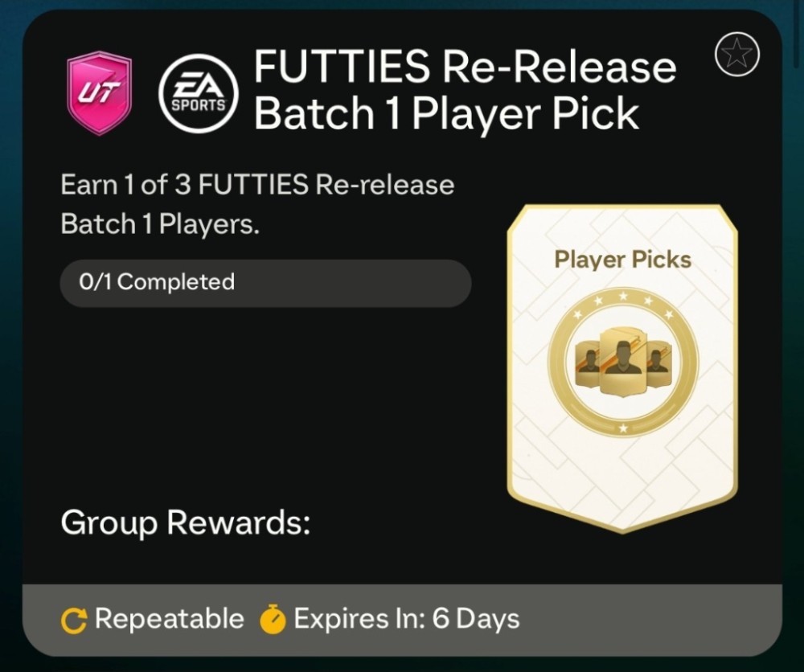
Task: Click the yellow stopwatch expiry icon
Action: coord(273,620)
